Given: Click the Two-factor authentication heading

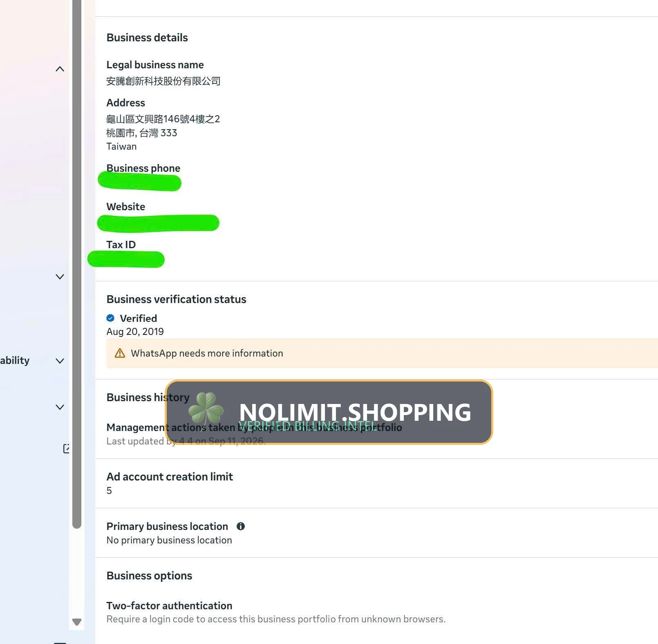Looking at the screenshot, I should point(169,606).
